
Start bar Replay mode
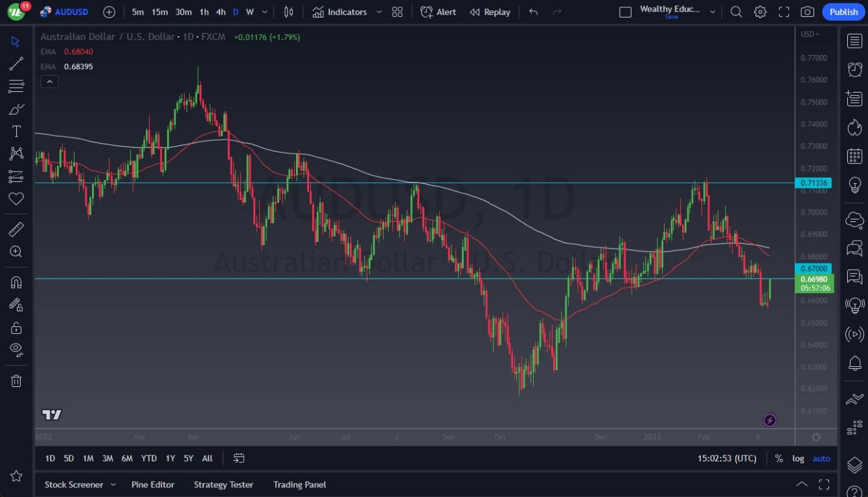point(490,12)
